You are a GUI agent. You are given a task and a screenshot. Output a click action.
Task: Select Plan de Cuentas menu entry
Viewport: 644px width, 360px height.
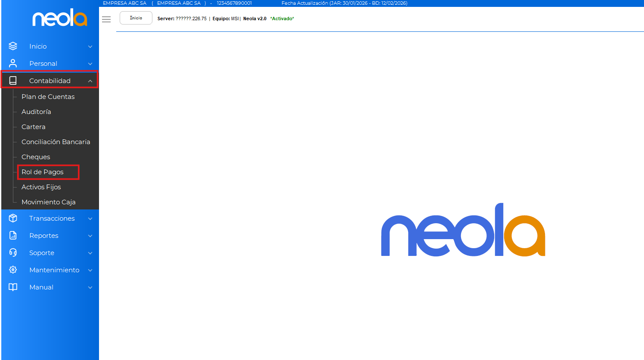[x=48, y=97]
